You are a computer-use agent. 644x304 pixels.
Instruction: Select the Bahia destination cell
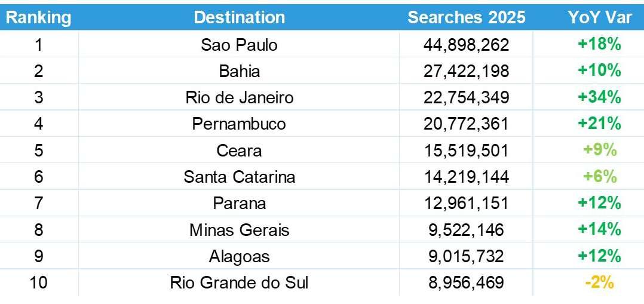coord(239,71)
